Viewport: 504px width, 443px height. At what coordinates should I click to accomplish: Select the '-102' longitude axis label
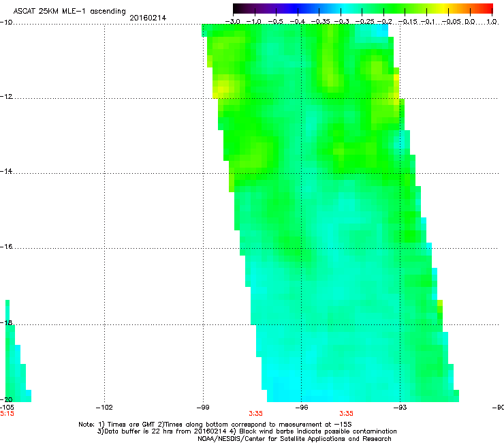coord(104,408)
